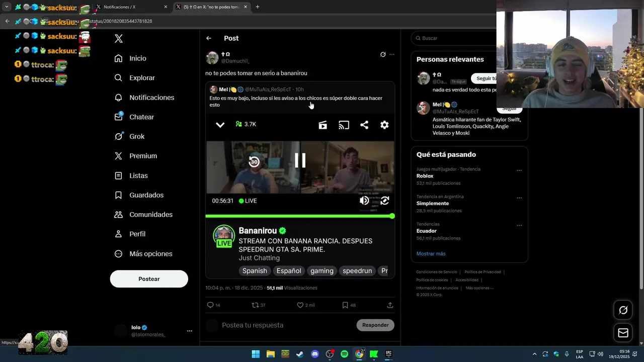Open Ecuador trend options dots
The height and width of the screenshot is (362, 644).
click(519, 225)
